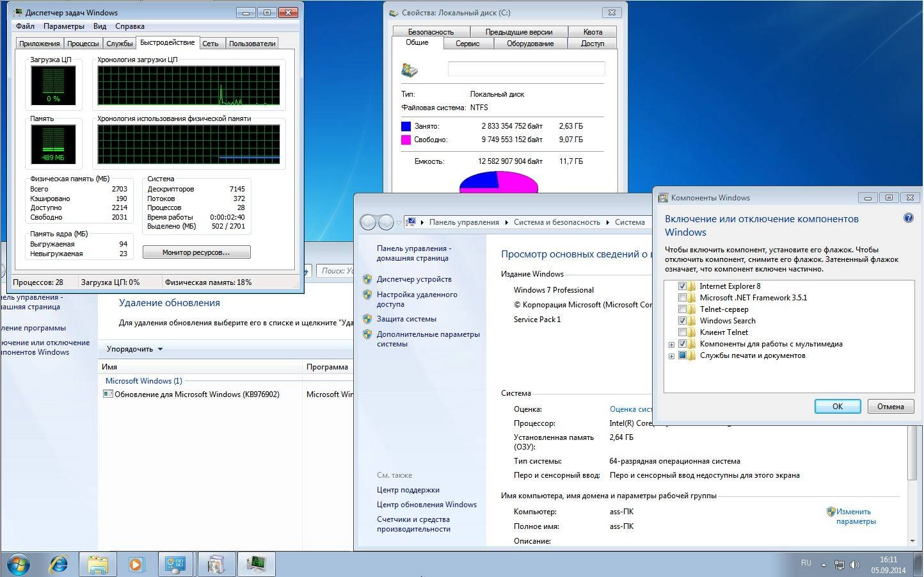Switch to the Процессы tab
Screen dimensions: 924x577
click(83, 44)
